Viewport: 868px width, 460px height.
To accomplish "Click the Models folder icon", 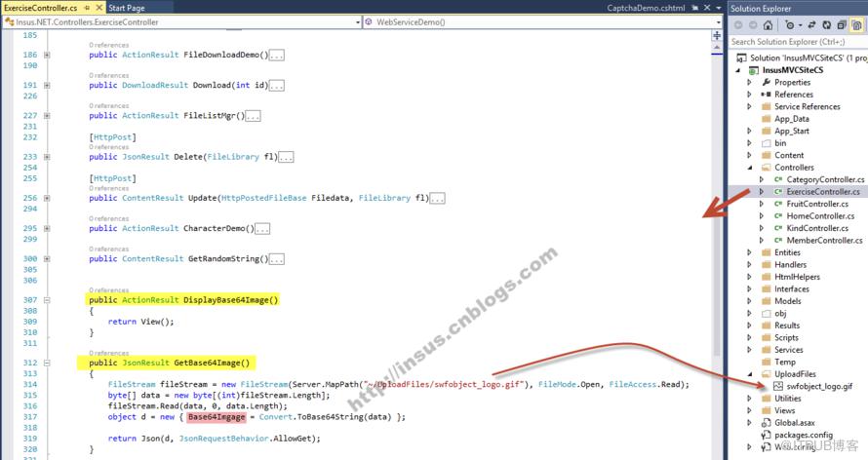I will pyautogui.click(x=767, y=301).
